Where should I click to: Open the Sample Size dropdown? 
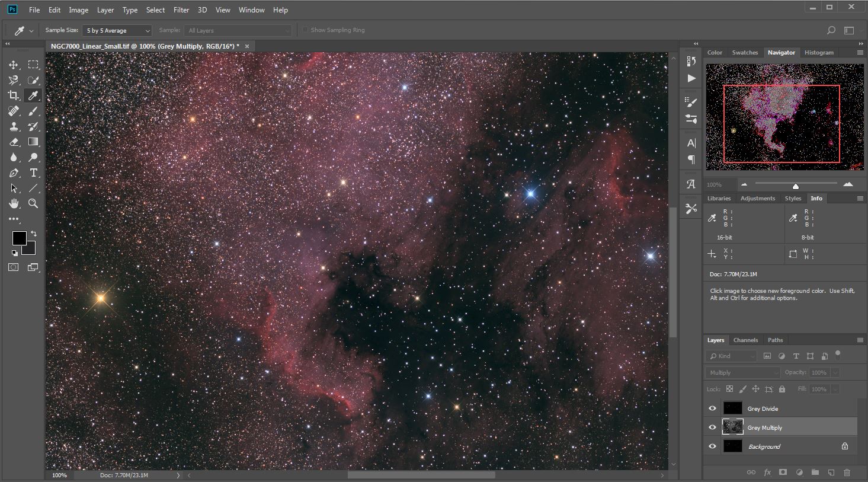pos(117,30)
